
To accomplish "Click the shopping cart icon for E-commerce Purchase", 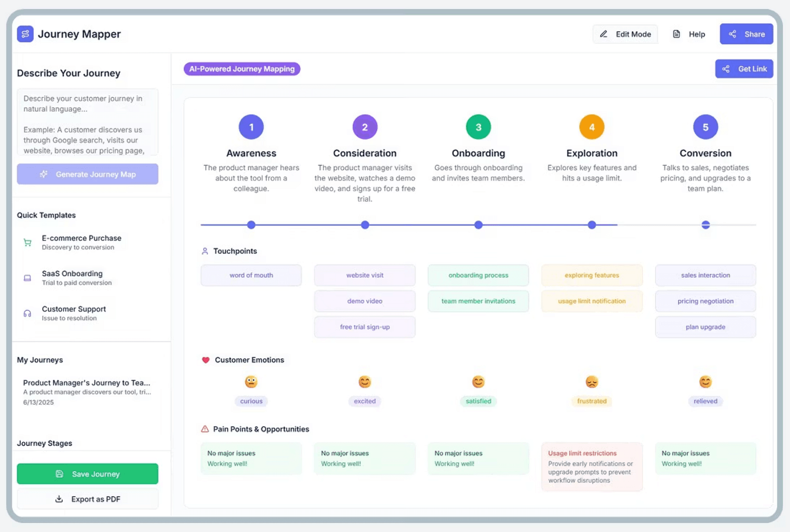I will click(x=27, y=242).
